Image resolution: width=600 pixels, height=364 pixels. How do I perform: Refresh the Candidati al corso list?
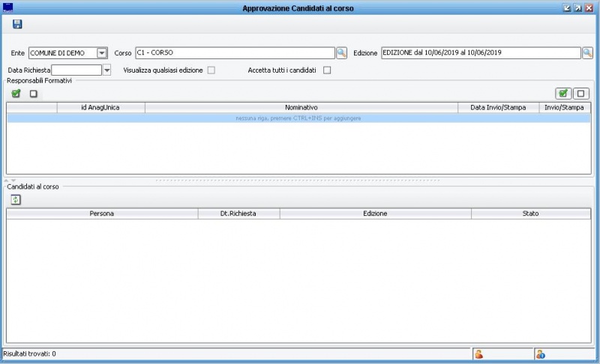[x=16, y=200]
